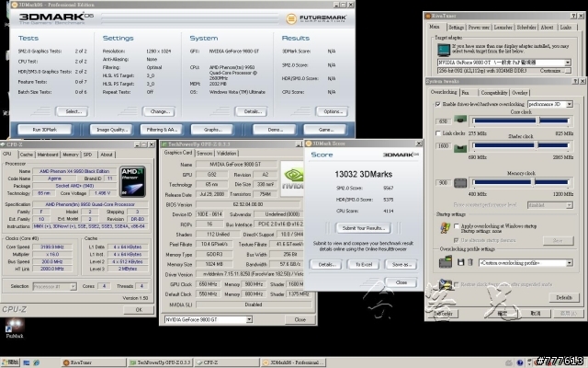The height and width of the screenshot is (368, 588).
Task: Switch to RivaTuner via the taskbar
Action: pyautogui.click(x=94, y=362)
